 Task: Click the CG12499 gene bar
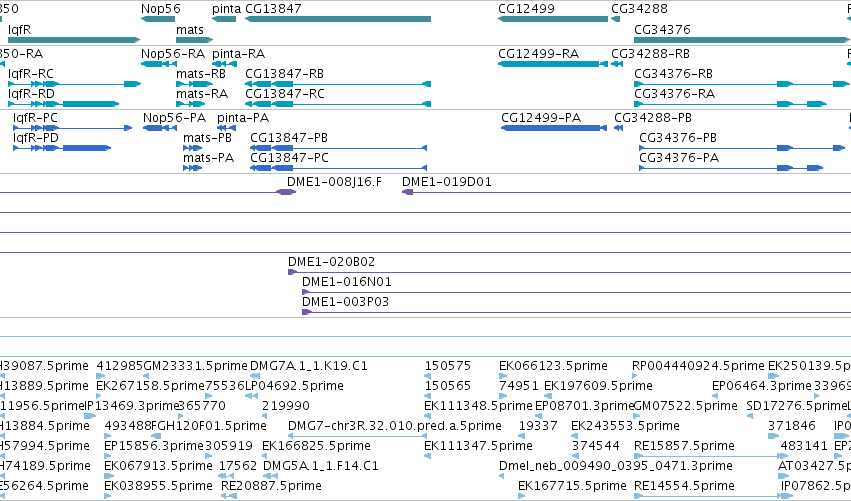click(x=553, y=19)
